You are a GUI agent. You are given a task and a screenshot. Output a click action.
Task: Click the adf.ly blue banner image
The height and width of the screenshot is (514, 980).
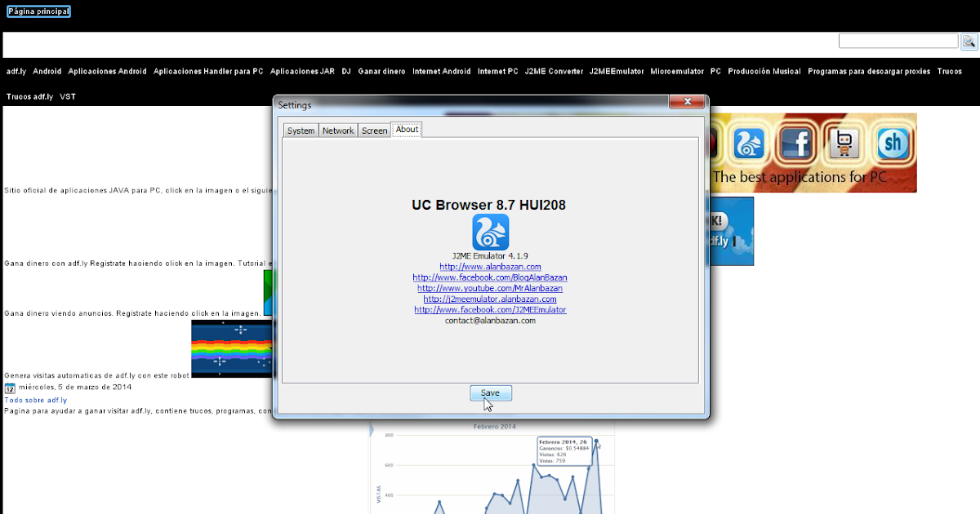[x=732, y=231]
